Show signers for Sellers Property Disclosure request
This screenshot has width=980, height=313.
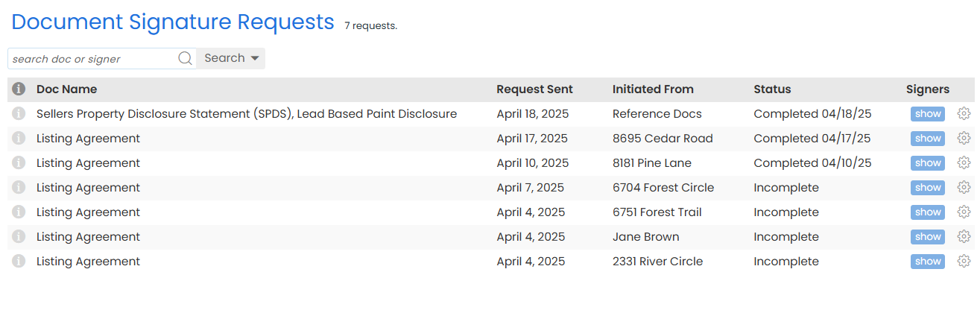point(928,114)
